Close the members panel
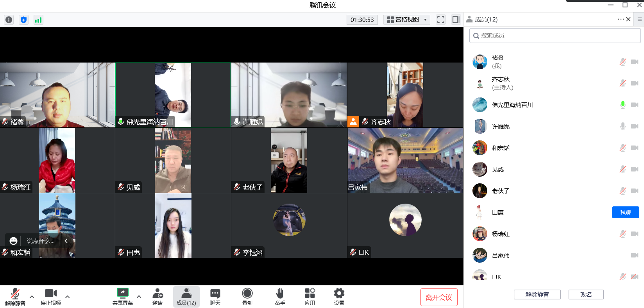644x308 pixels. [x=628, y=19]
